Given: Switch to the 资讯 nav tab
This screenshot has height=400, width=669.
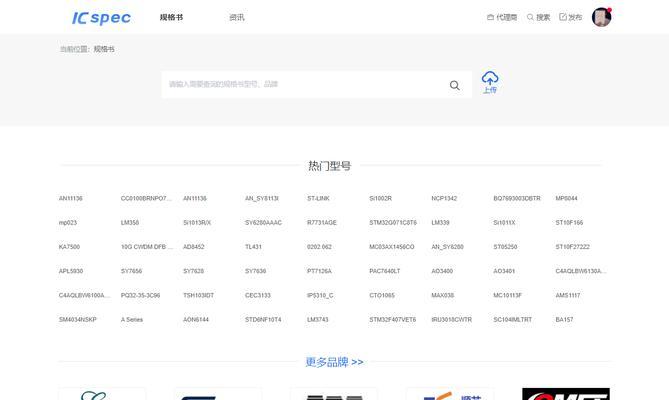Looking at the screenshot, I should pyautogui.click(x=237, y=17).
